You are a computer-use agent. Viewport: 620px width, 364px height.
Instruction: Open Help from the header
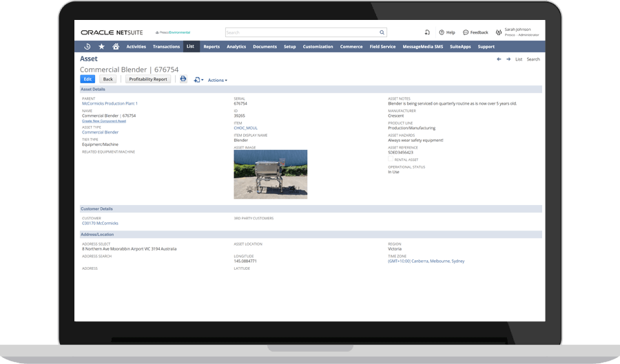(447, 32)
